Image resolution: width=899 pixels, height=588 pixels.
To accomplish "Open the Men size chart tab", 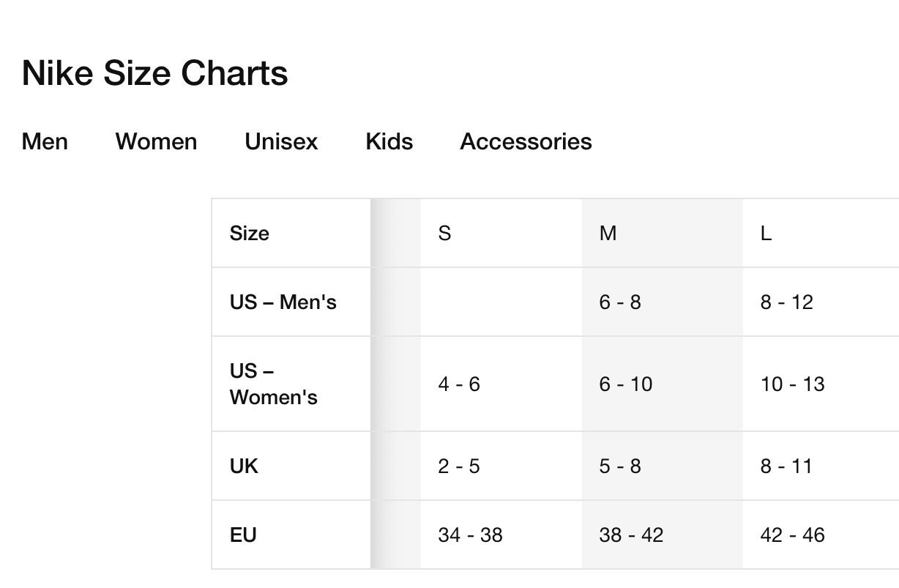I will [x=45, y=141].
